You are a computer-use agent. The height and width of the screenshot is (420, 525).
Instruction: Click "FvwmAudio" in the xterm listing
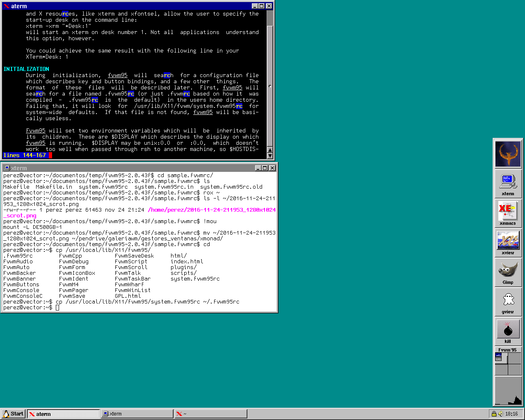point(18,262)
